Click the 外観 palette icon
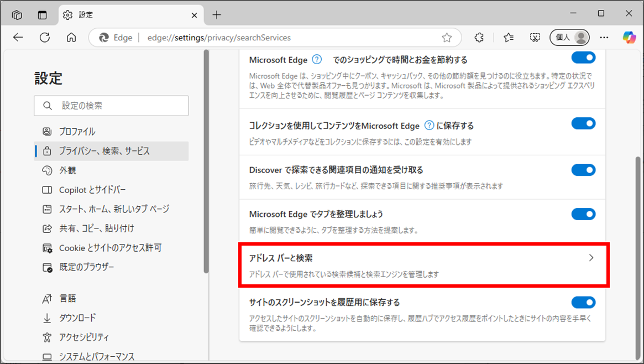 point(47,170)
